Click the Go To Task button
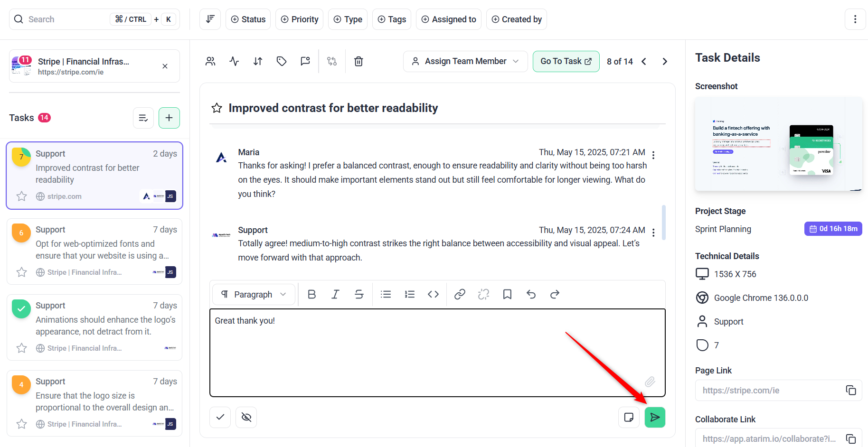This screenshot has width=868, height=447. pos(566,61)
